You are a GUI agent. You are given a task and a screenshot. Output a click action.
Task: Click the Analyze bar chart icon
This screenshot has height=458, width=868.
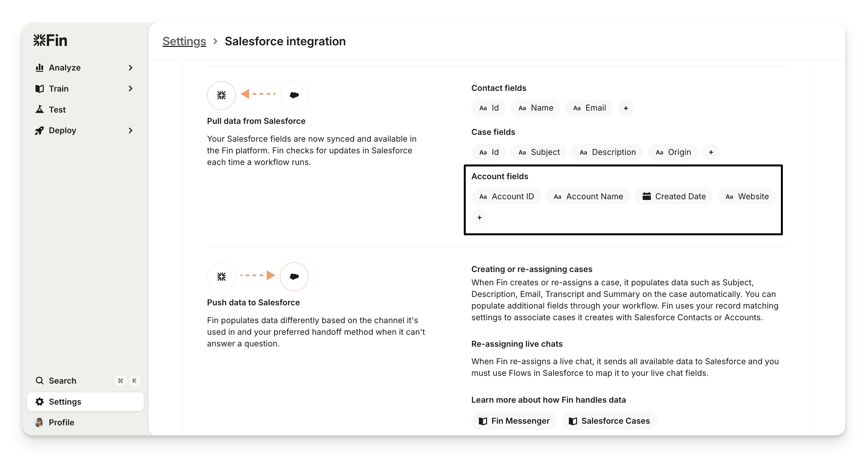[x=39, y=68]
